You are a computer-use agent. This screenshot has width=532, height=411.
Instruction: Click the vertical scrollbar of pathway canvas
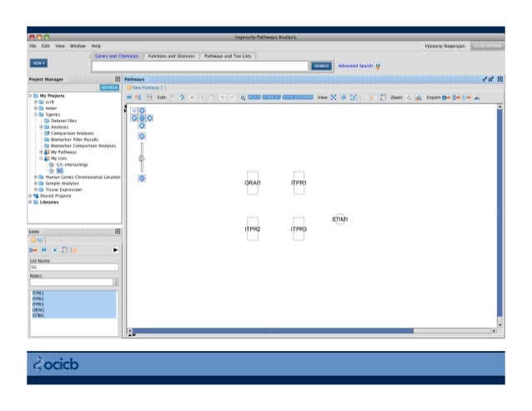click(x=499, y=213)
